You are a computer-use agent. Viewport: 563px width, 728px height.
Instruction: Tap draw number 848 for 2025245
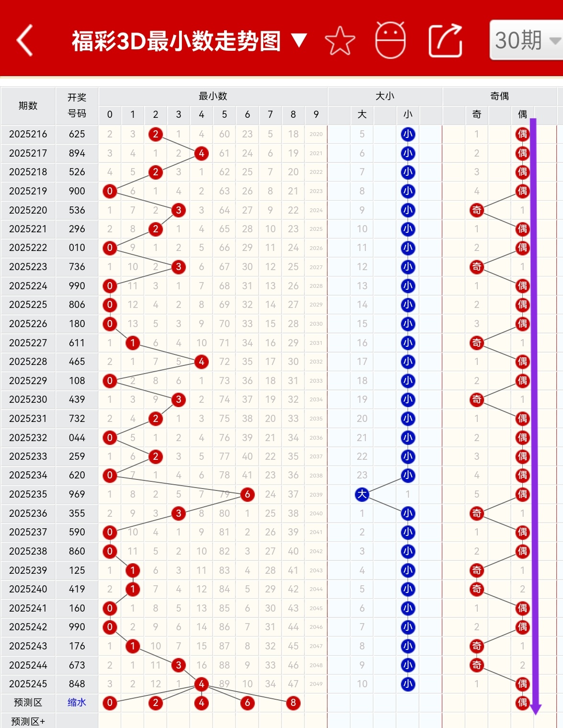pyautogui.click(x=77, y=684)
